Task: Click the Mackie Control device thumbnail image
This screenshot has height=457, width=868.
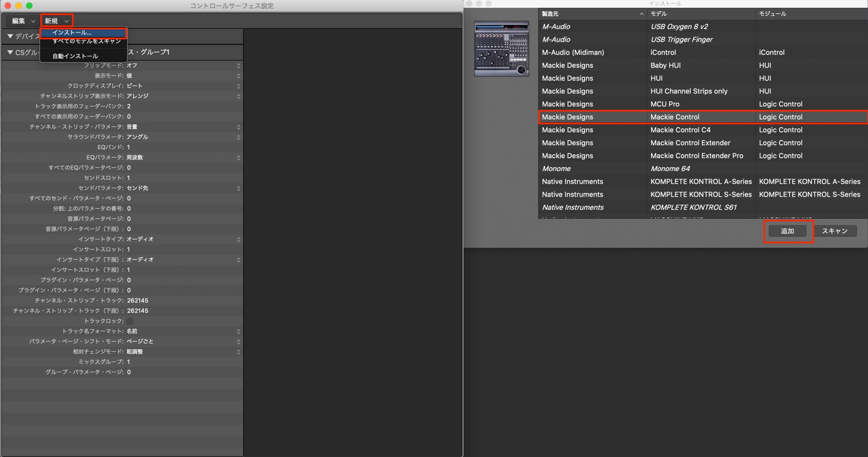Action: click(501, 49)
